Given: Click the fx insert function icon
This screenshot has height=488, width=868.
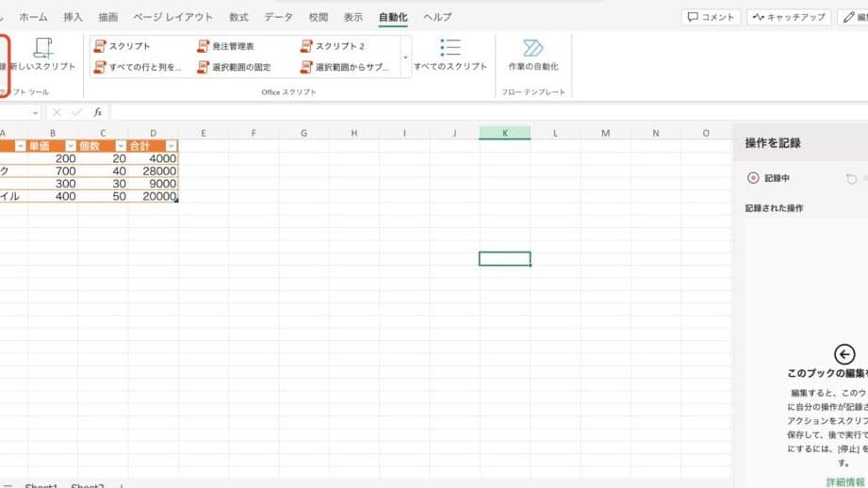Looking at the screenshot, I should pos(97,112).
